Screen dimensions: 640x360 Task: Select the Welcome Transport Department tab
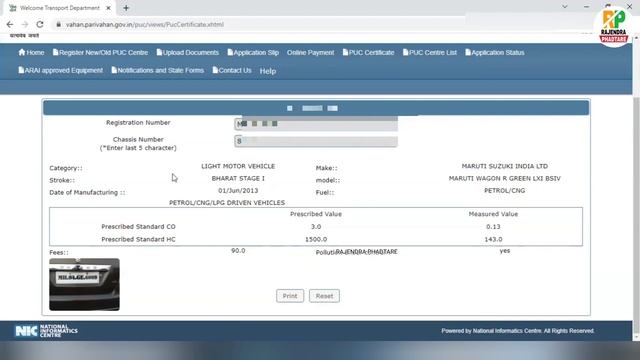pos(60,8)
